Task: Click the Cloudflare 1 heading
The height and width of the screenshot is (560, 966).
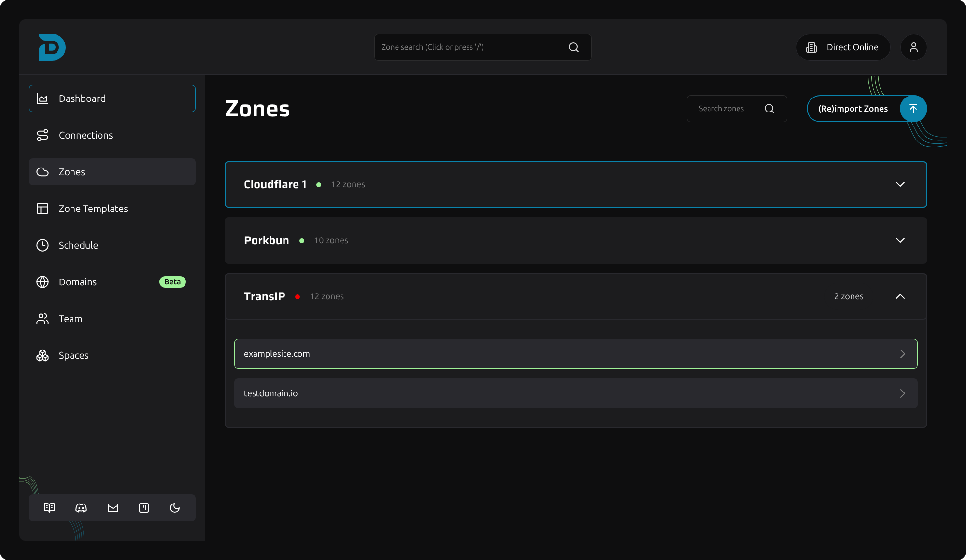Action: [x=275, y=184]
